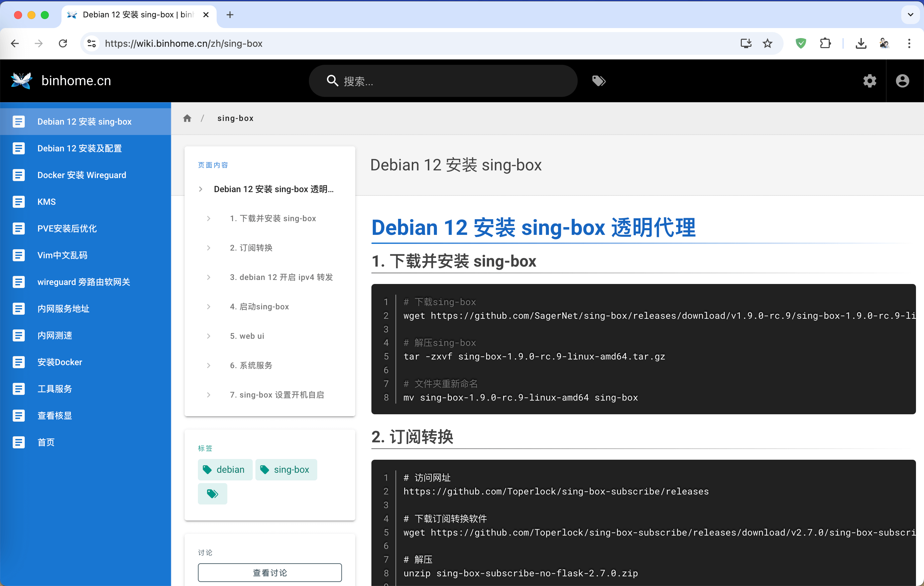Click the sing-box breadcrumb link
This screenshot has height=586, width=924.
(x=236, y=118)
